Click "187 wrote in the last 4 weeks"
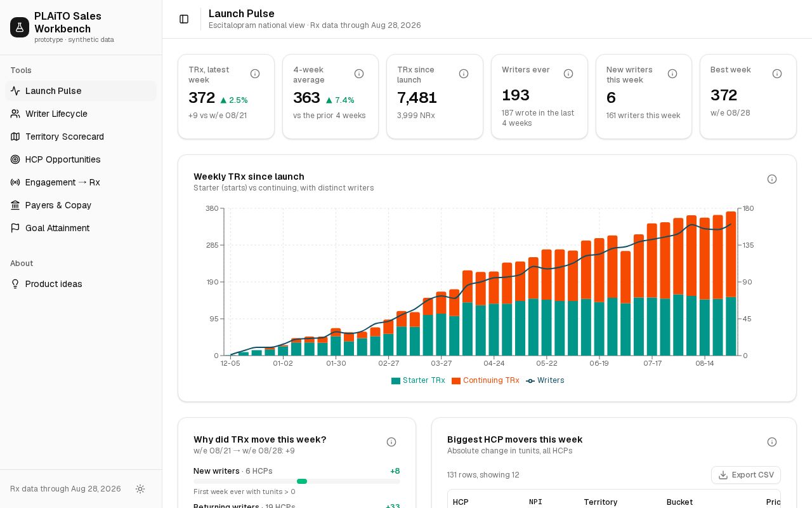This screenshot has width=812, height=508. (x=538, y=118)
